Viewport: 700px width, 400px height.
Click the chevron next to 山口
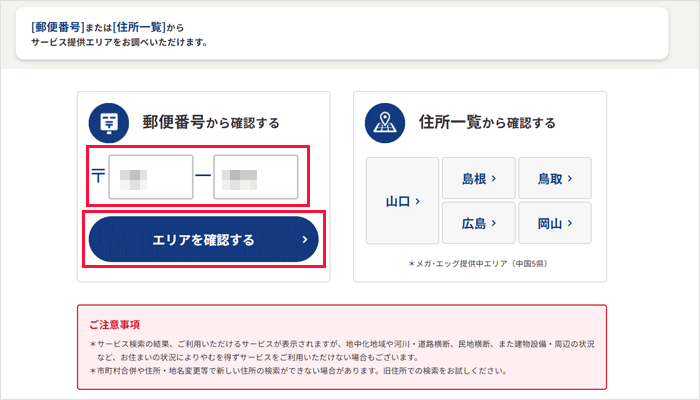click(x=417, y=201)
